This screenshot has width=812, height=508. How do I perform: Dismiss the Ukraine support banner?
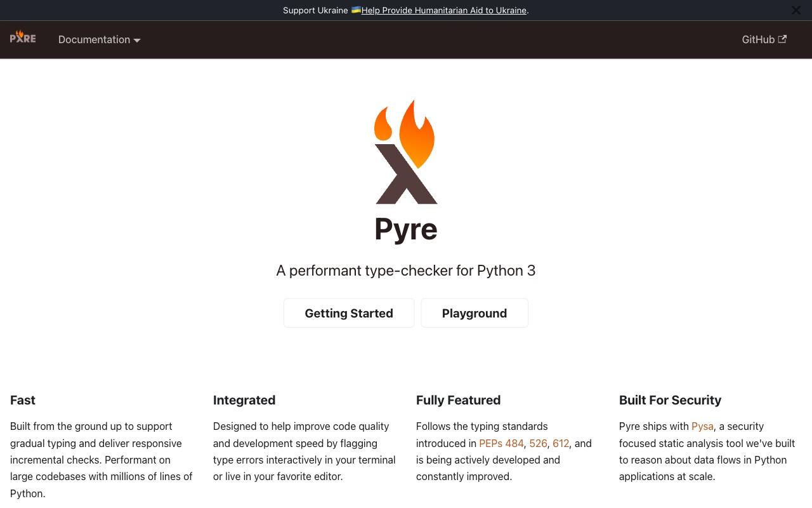click(x=796, y=10)
